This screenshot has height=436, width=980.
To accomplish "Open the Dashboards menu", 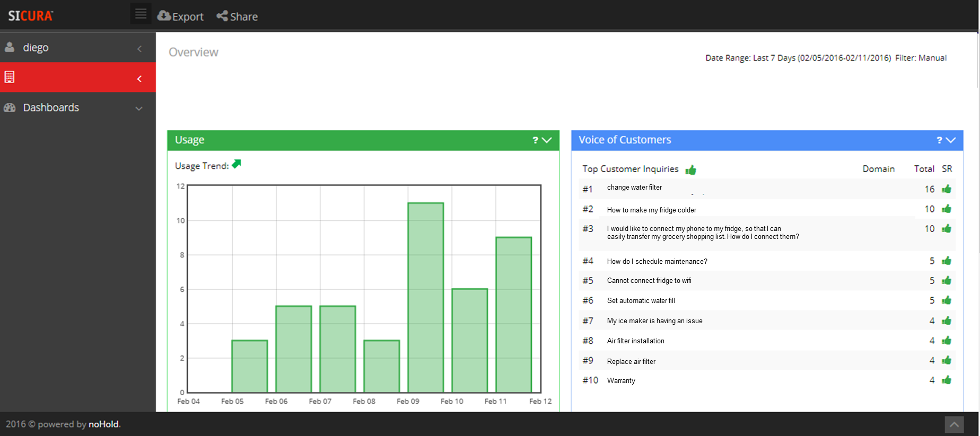I will point(78,108).
